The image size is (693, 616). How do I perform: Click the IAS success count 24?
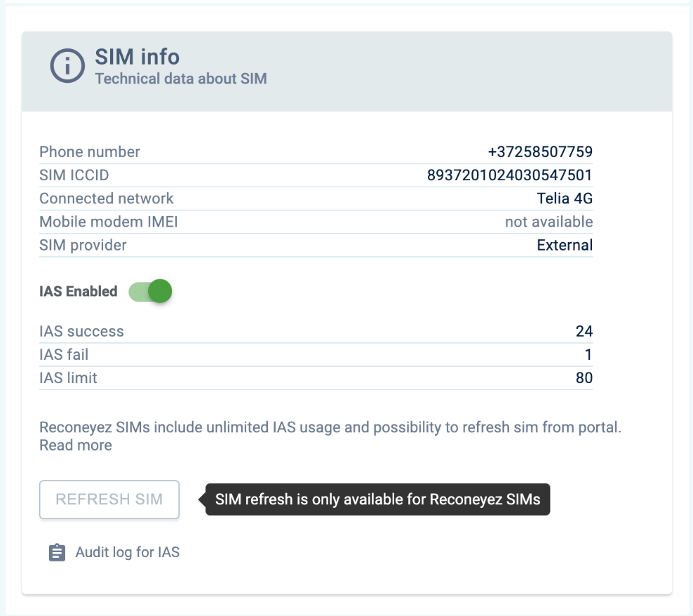tap(584, 331)
